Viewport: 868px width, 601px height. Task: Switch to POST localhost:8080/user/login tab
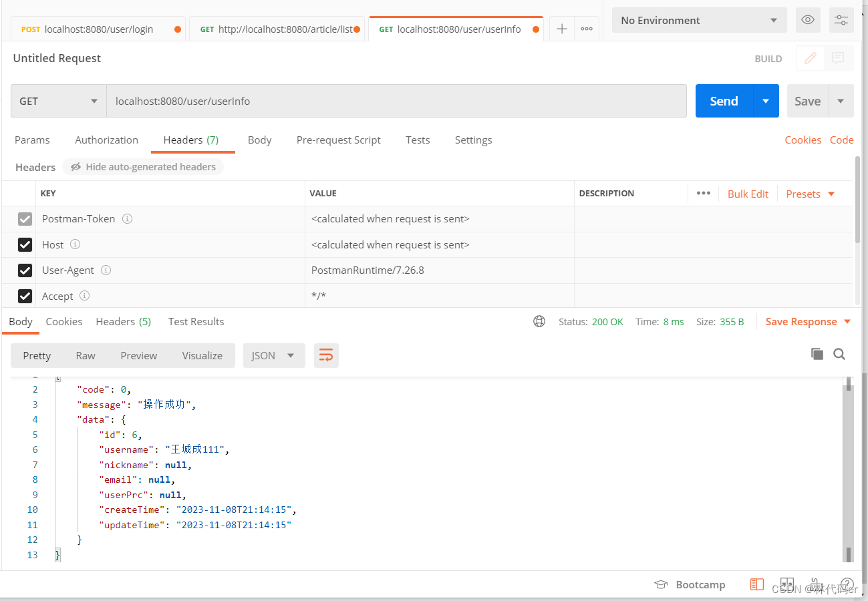pos(99,29)
